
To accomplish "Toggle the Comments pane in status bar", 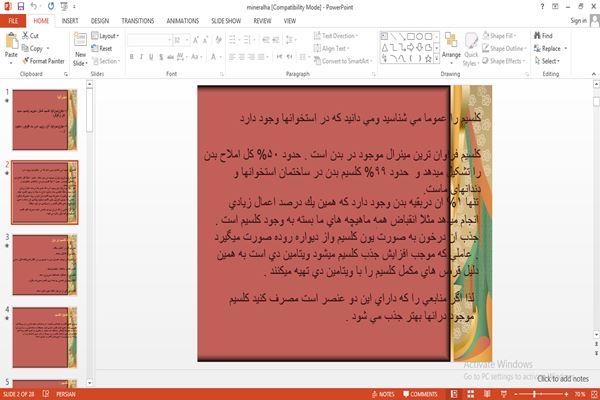I will coord(420,394).
